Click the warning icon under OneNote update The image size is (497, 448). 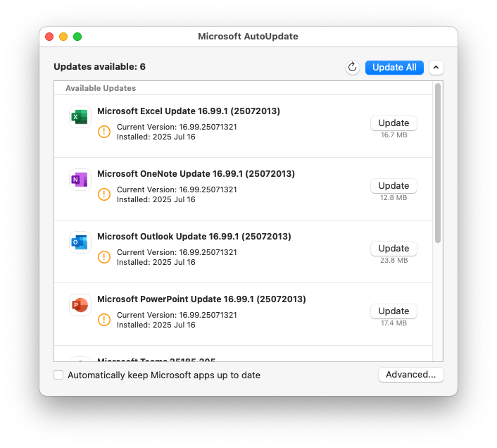pos(104,194)
